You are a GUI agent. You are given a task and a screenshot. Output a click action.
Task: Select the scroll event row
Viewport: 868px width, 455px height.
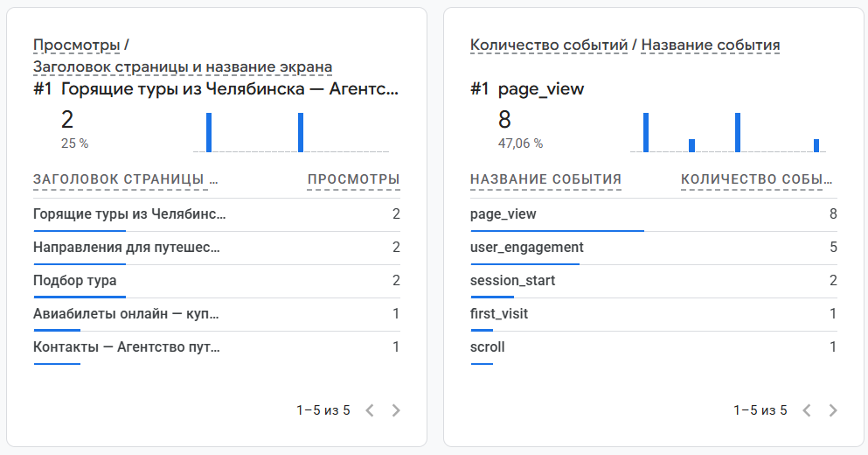coord(654,347)
